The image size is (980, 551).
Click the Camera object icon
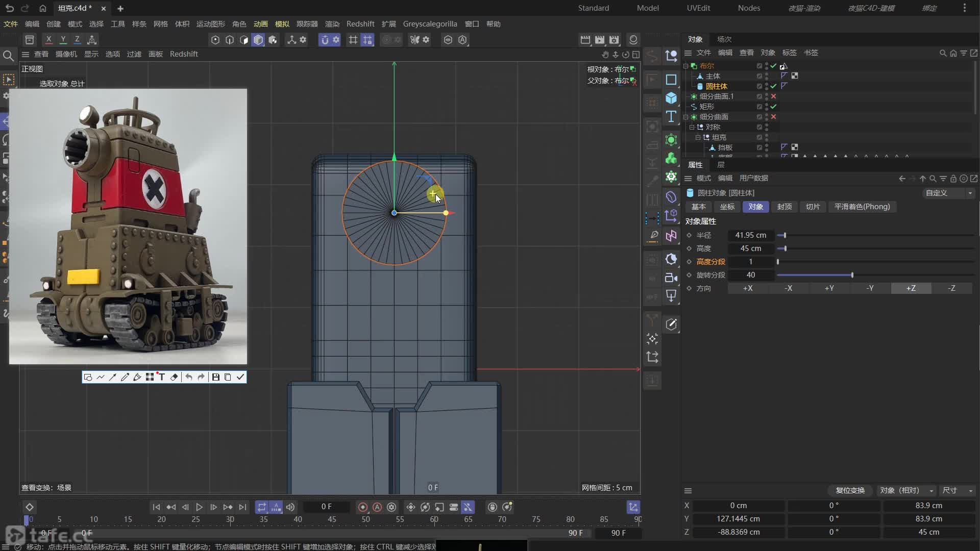tap(671, 278)
